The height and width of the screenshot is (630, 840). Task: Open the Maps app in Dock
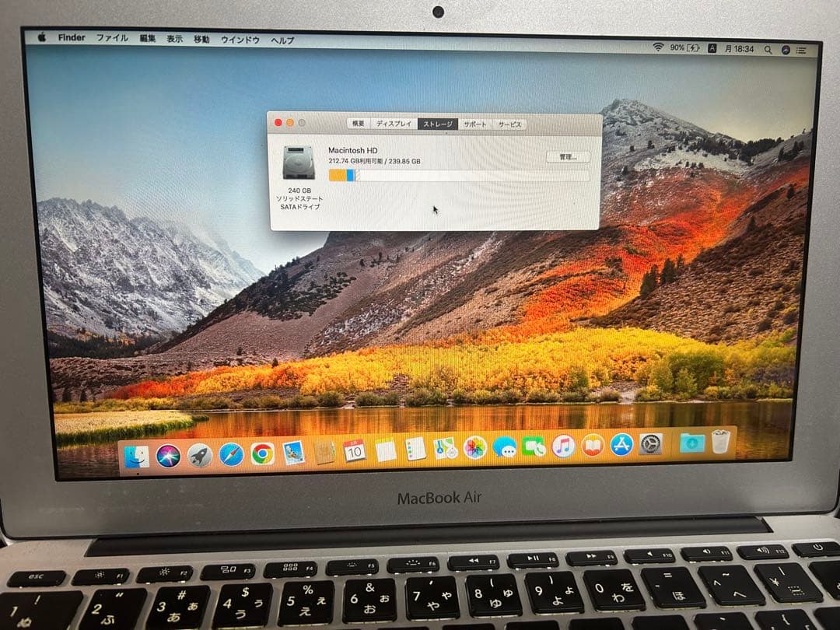tap(445, 449)
